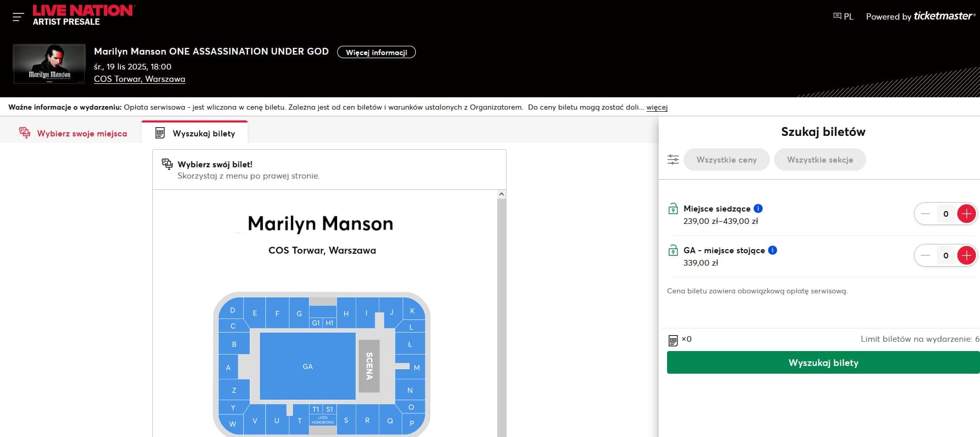Switch to Wybierz swoje miejsca tab
This screenshot has height=437, width=980.
click(x=73, y=133)
